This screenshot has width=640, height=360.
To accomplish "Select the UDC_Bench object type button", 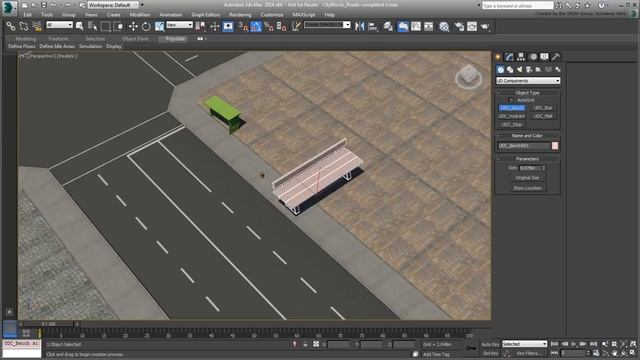I will 512,108.
